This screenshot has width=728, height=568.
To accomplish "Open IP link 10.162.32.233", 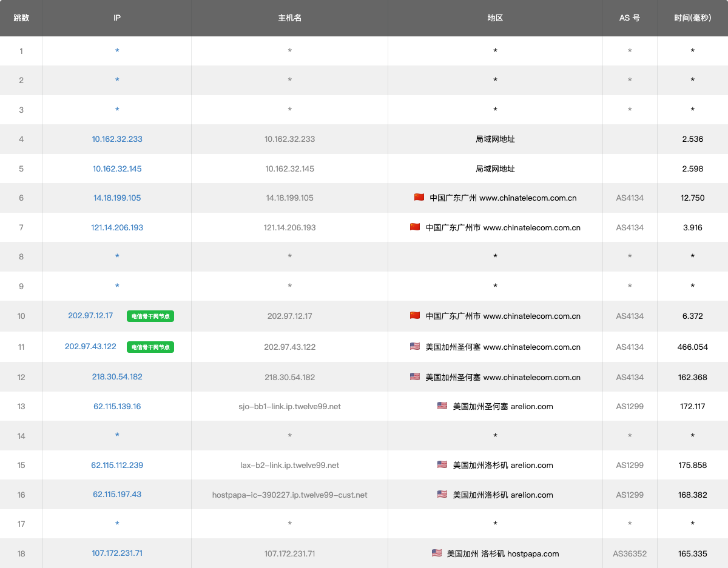I will pos(117,139).
